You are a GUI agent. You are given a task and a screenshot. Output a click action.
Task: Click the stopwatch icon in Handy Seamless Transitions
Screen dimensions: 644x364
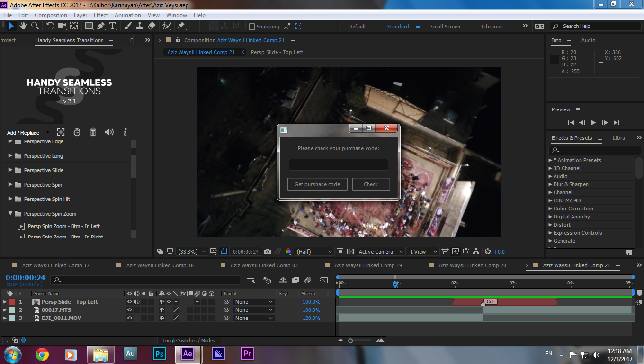(x=77, y=132)
